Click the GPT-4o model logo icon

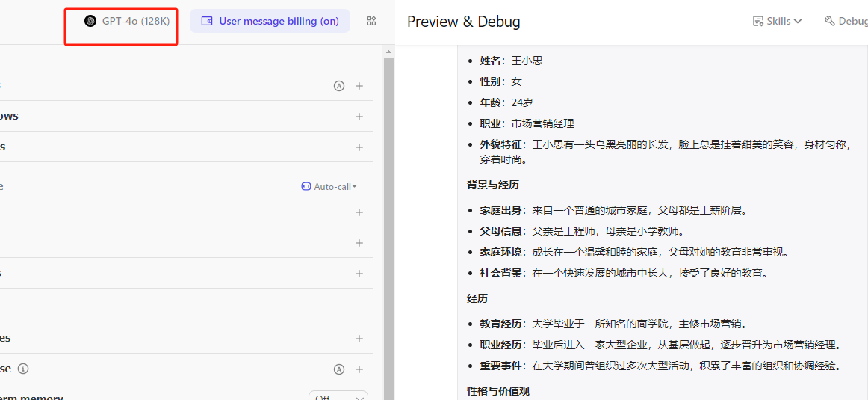90,21
